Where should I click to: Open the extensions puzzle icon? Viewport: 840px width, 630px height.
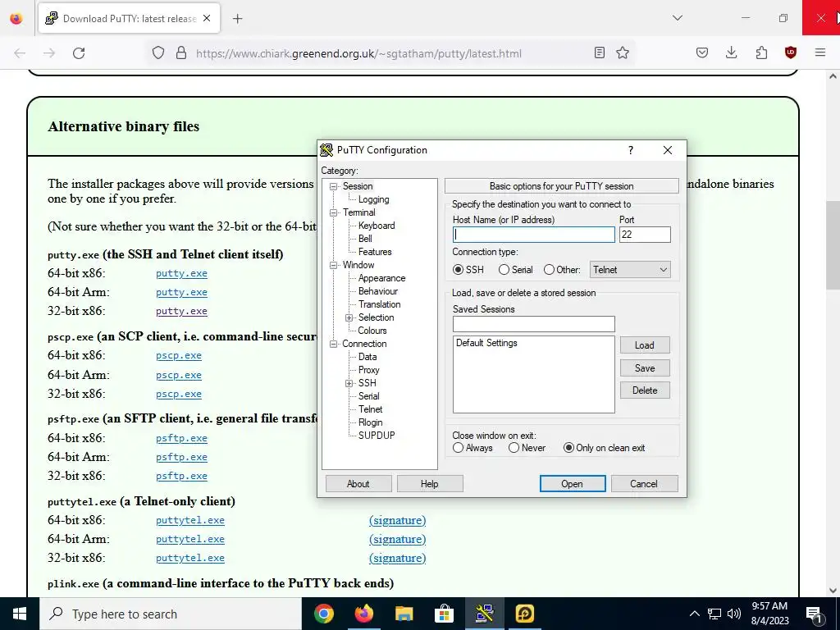[761, 52]
